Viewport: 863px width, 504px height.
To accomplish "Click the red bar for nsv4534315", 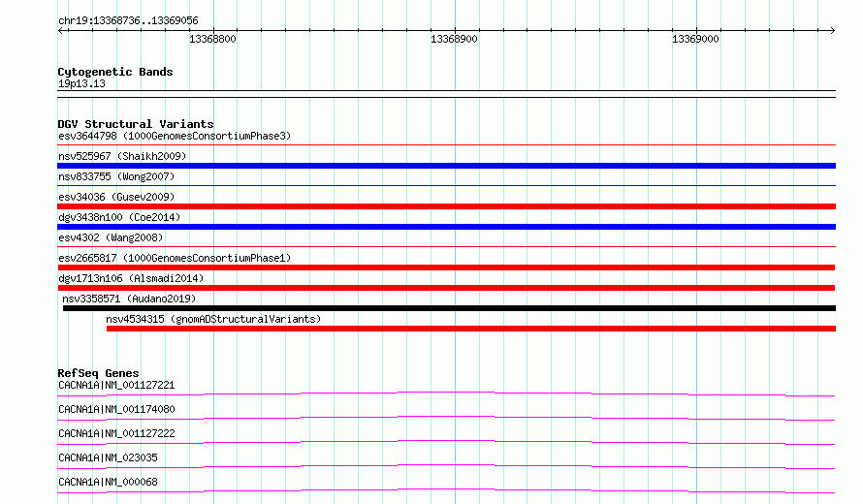I will pyautogui.click(x=471, y=329).
